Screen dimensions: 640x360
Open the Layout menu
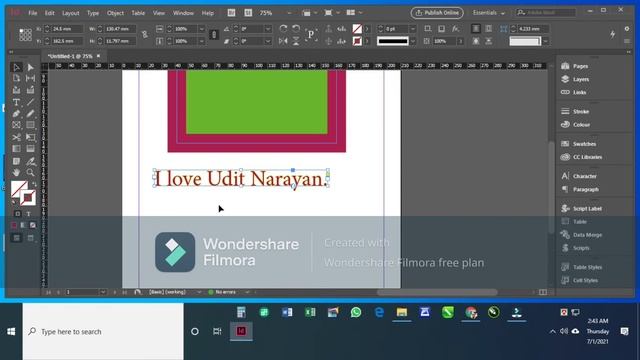pyautogui.click(x=71, y=13)
